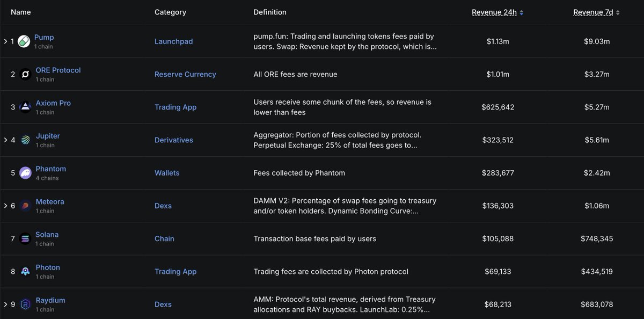This screenshot has height=319, width=644.
Task: Open the Reserve Currency category link
Action: pyautogui.click(x=185, y=74)
